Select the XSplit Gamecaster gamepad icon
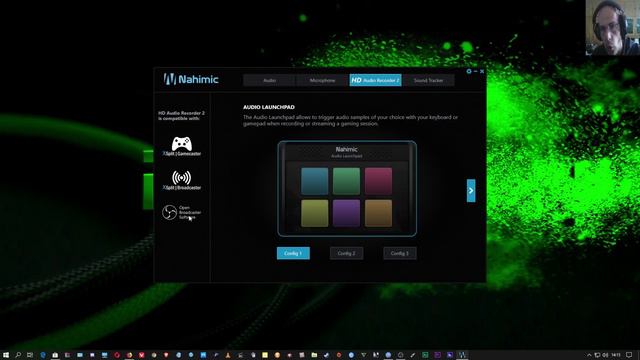 coord(182,144)
